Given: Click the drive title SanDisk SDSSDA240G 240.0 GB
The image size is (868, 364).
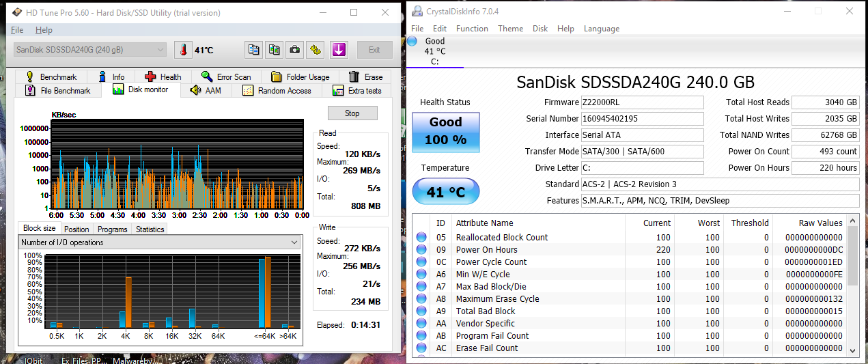Looking at the screenshot, I should coord(635,83).
